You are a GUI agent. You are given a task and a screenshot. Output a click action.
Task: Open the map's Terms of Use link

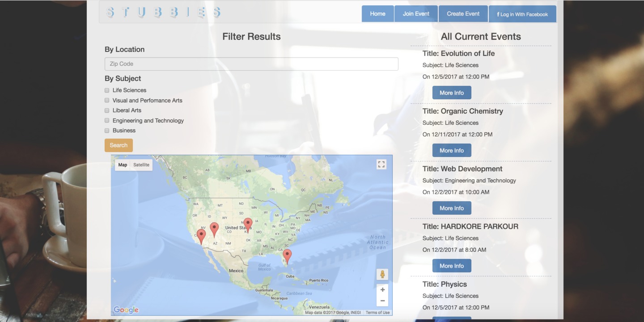(378, 313)
